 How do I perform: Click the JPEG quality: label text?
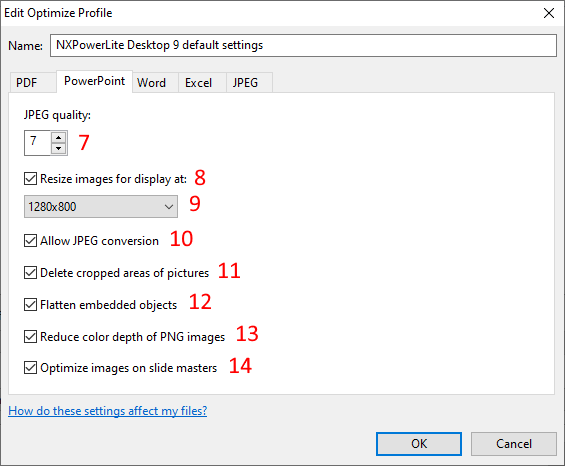click(57, 115)
